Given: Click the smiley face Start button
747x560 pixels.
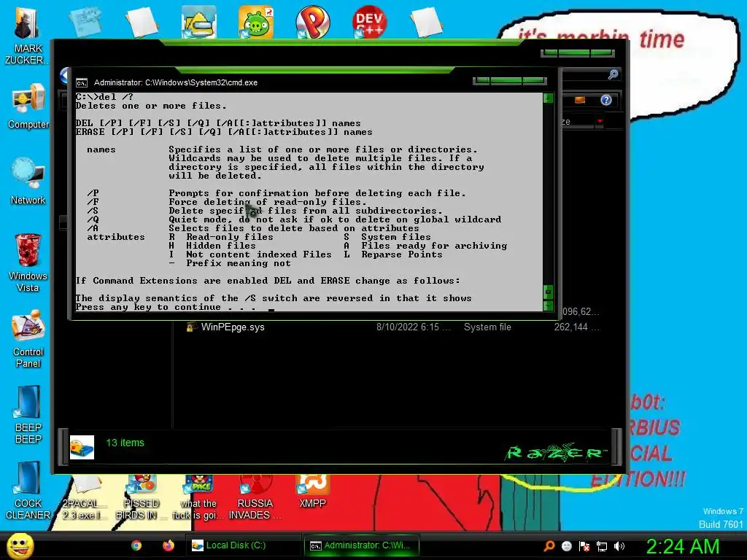Looking at the screenshot, I should pos(20,545).
